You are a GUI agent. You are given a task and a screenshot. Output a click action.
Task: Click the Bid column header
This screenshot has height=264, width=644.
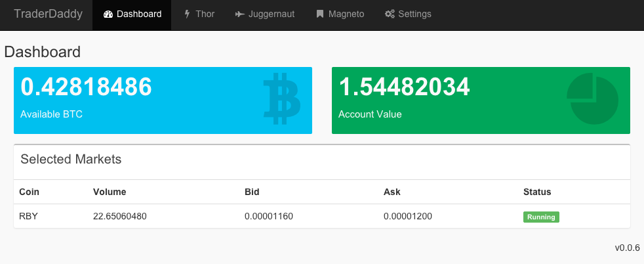click(252, 192)
